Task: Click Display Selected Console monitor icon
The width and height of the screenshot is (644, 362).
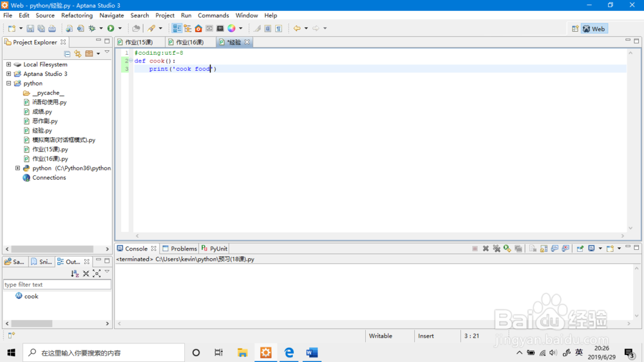Action: pos(591,249)
